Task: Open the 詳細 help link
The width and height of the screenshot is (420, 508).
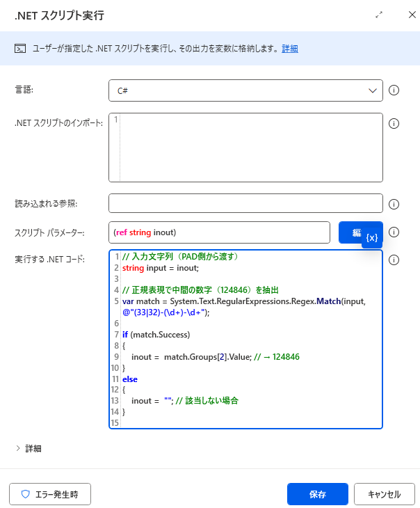Action: 290,49
